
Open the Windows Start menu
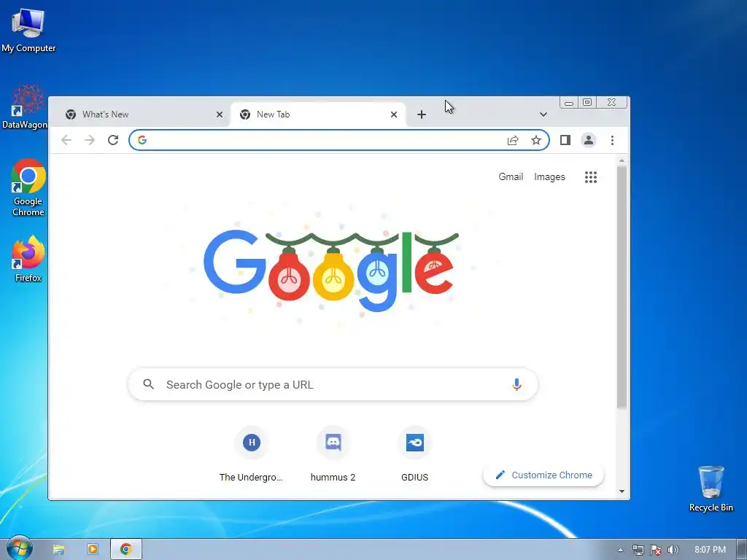(19, 549)
